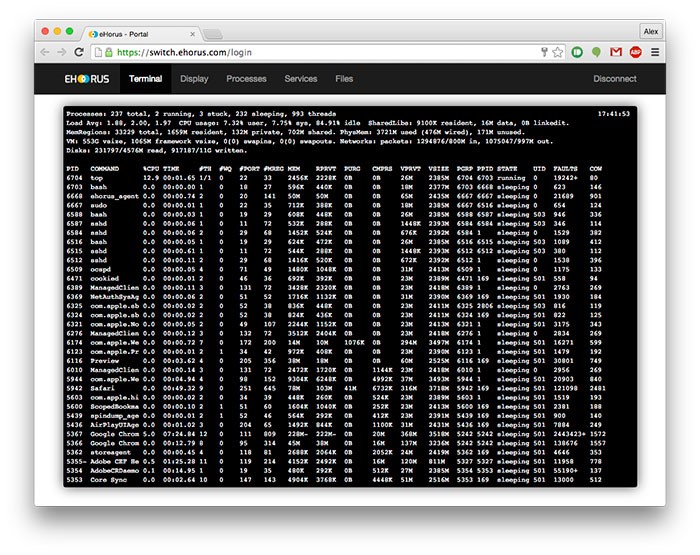Viewport: 700px width, 555px height.
Task: Click the eHorus favicon on the tab
Action: pos(93,34)
